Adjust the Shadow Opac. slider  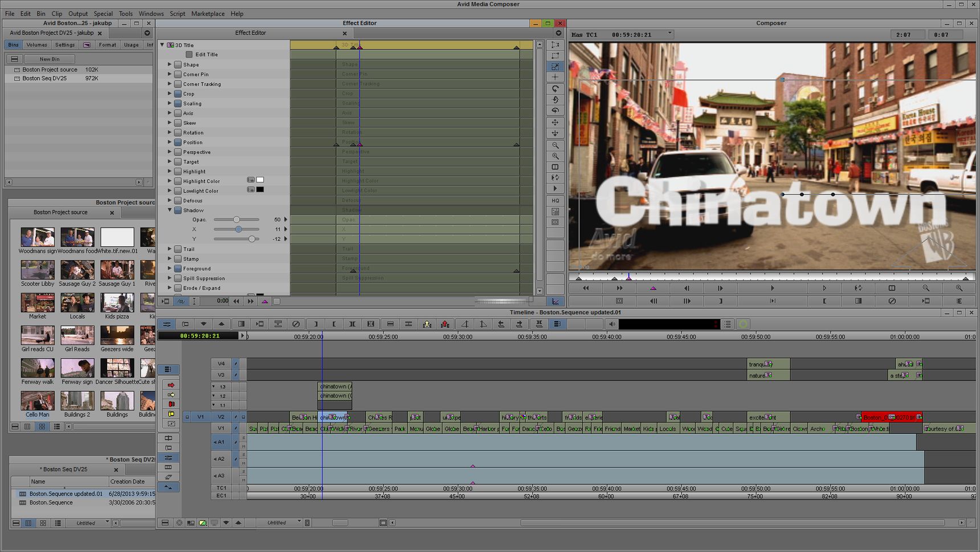[236, 220]
